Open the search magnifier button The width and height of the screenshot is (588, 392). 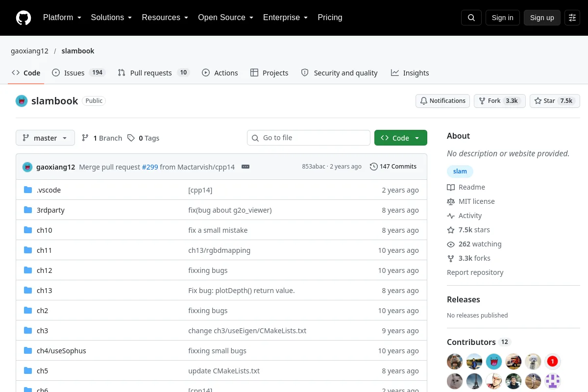coord(471,18)
